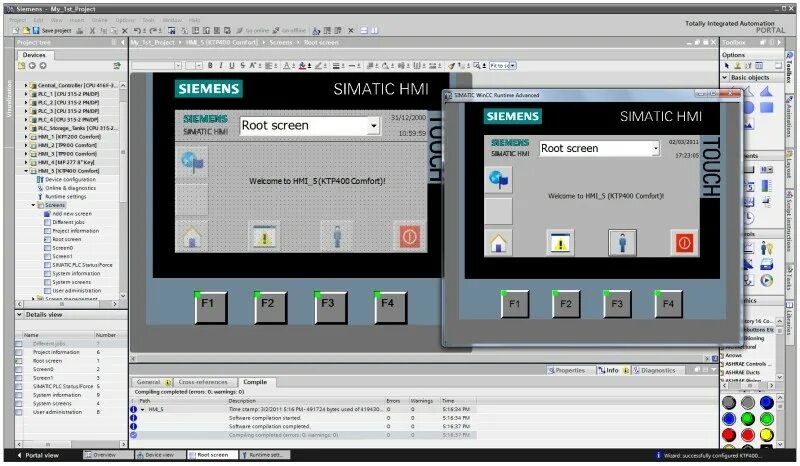Toggle Strikethrough text formatting

tap(242, 65)
